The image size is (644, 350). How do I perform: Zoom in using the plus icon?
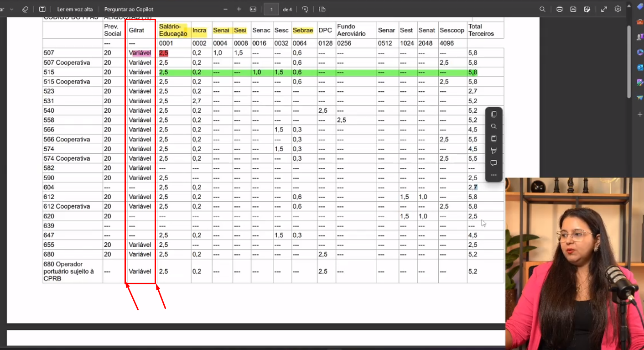pos(239,9)
